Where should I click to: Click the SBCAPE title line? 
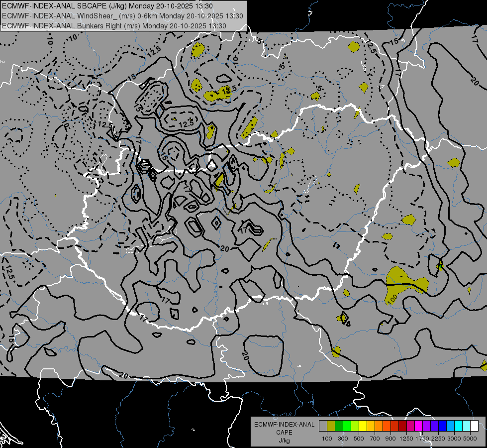coord(107,6)
